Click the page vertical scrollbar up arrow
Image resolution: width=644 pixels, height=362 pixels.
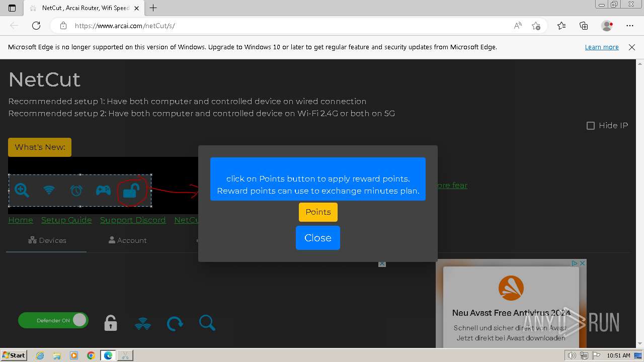(640, 63)
